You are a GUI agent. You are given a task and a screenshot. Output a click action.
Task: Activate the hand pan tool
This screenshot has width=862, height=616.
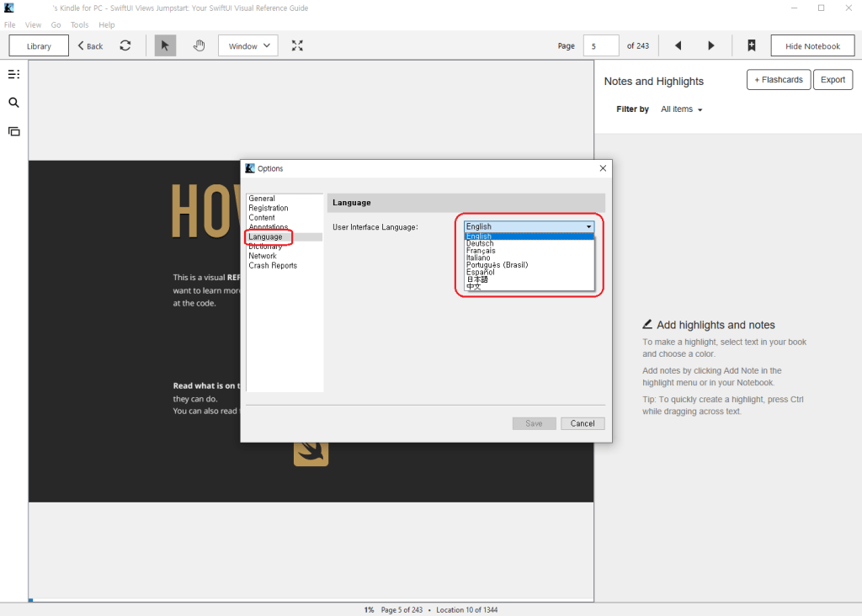click(199, 45)
